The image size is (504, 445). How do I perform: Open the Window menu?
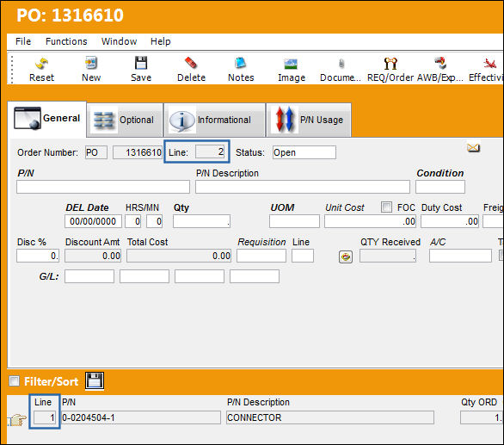point(119,41)
